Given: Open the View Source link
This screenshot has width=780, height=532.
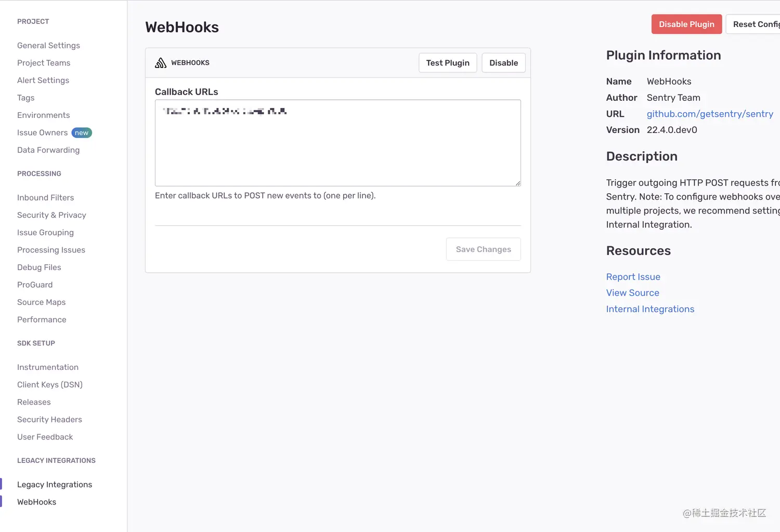Looking at the screenshot, I should click(632, 293).
